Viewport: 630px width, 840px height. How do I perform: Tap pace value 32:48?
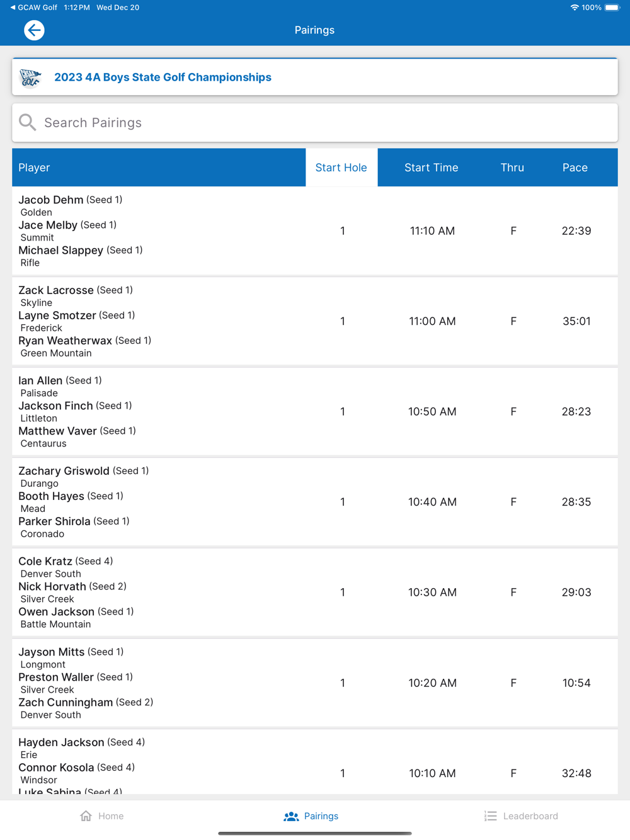pyautogui.click(x=576, y=773)
